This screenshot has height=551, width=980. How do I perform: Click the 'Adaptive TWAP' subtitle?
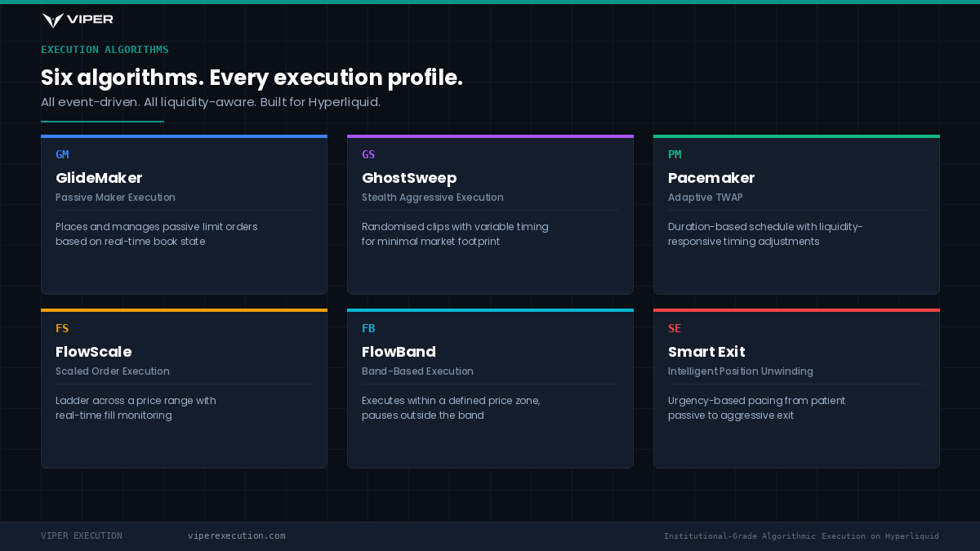point(706,198)
